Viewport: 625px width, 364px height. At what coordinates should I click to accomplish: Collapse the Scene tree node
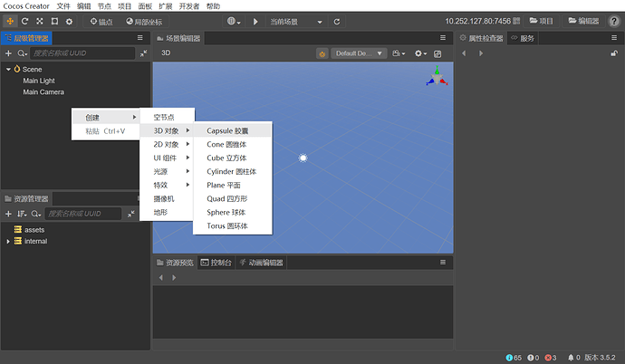8,70
